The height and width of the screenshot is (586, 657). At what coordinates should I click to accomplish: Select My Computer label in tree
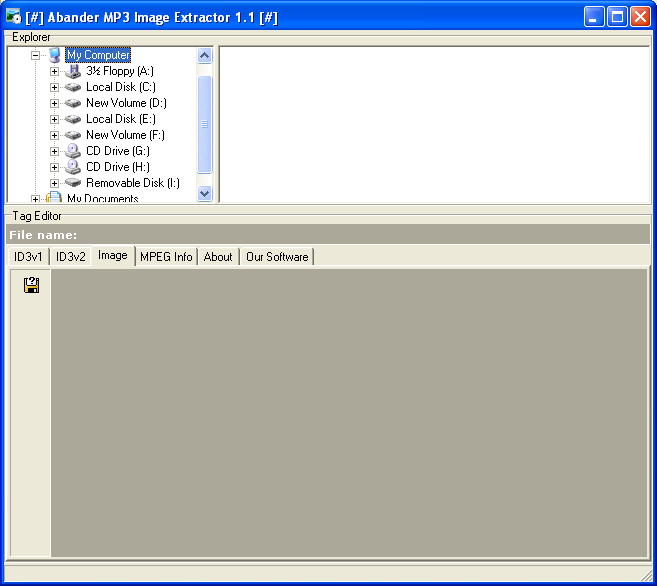click(x=98, y=55)
